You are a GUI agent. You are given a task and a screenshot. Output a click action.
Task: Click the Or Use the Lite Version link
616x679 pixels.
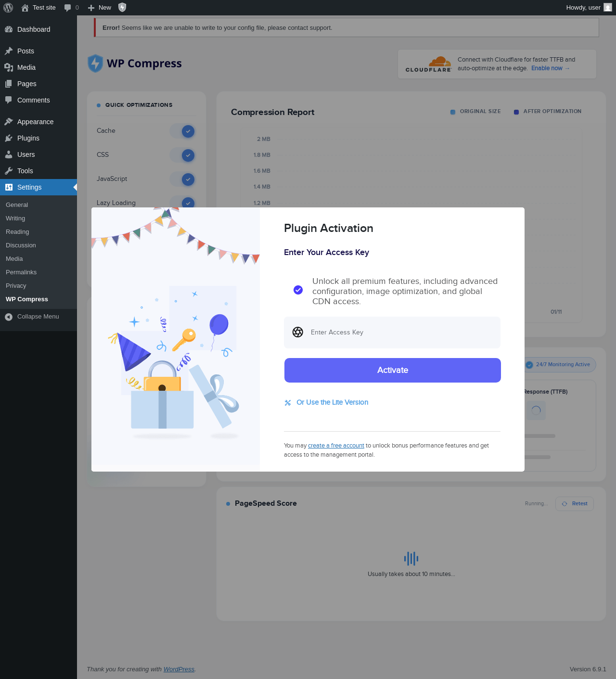332,402
